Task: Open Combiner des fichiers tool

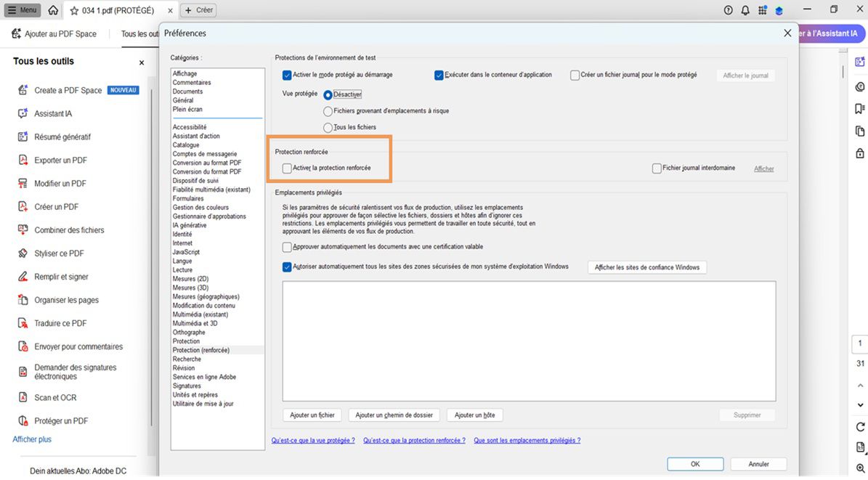Action: [61, 229]
